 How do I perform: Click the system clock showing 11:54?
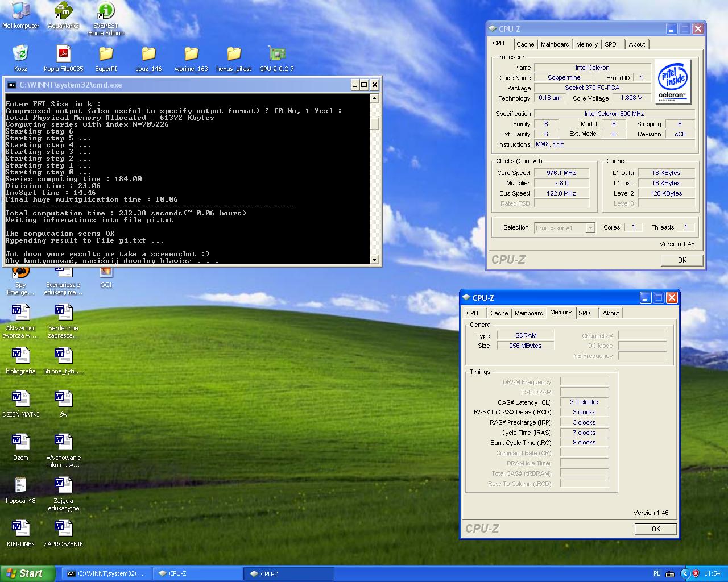point(712,574)
